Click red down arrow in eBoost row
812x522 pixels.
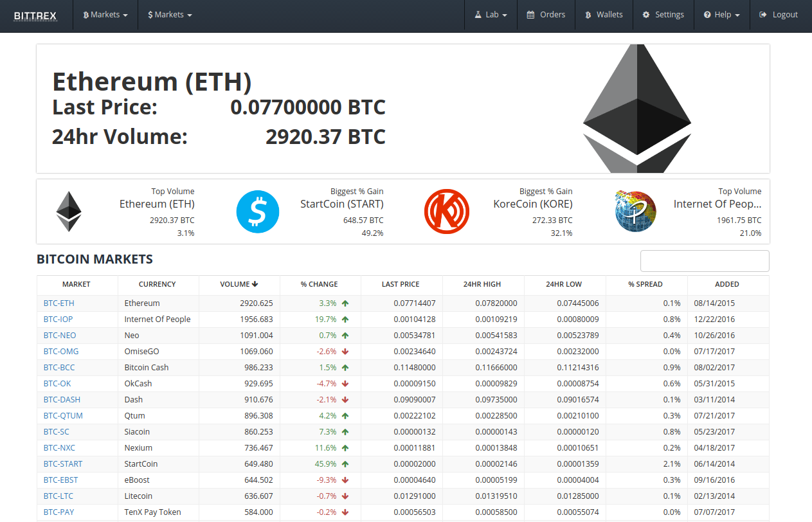[x=345, y=480]
